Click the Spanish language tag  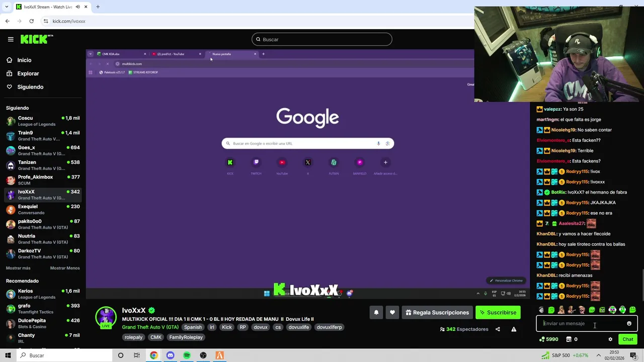[x=193, y=327]
